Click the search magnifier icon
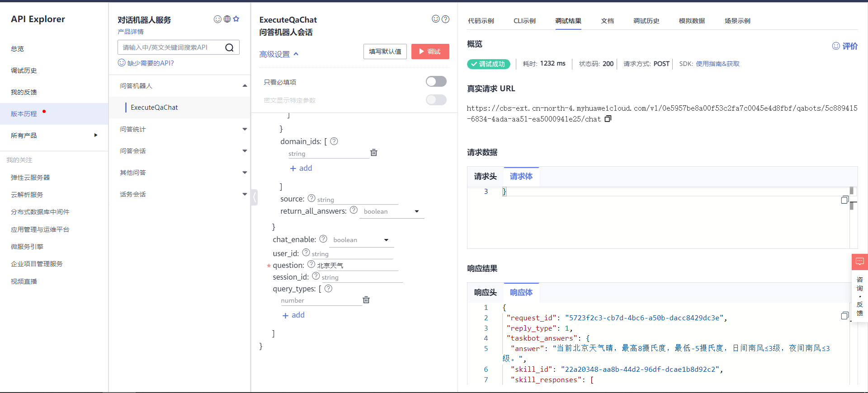 [x=230, y=47]
